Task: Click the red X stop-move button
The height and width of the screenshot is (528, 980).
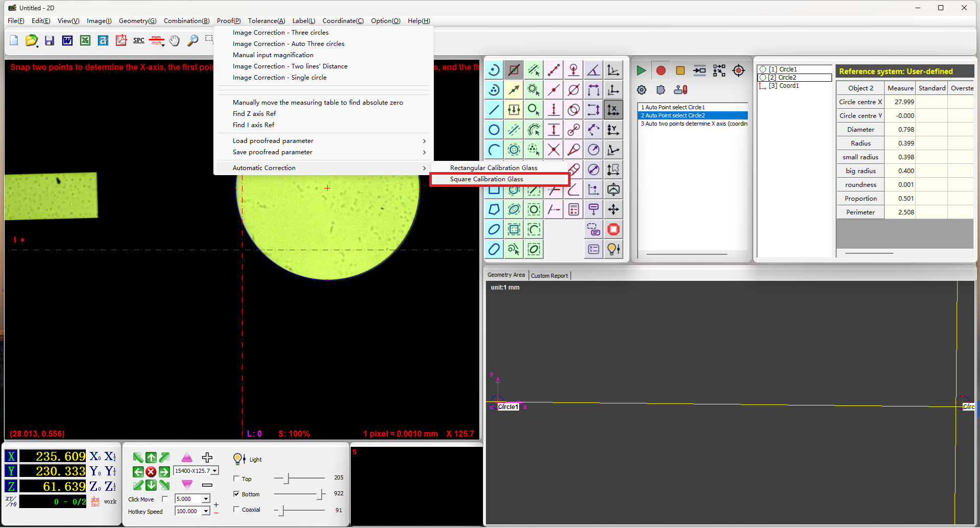Action: [x=151, y=471]
